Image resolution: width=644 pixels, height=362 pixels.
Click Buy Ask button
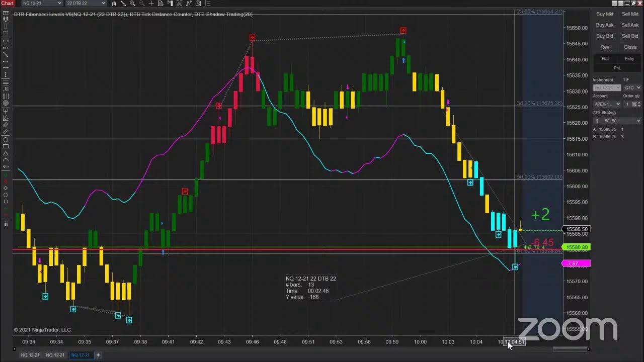click(605, 25)
